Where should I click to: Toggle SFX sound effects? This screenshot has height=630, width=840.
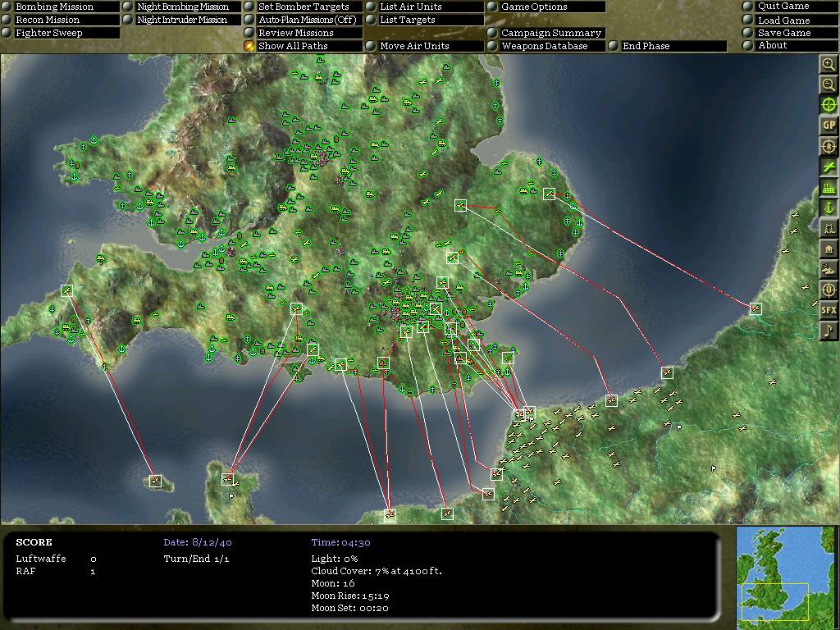click(829, 309)
